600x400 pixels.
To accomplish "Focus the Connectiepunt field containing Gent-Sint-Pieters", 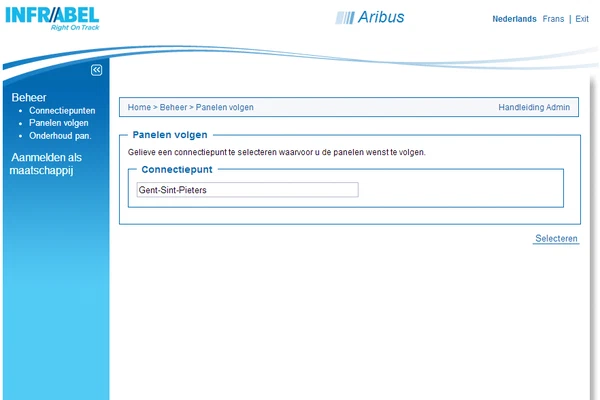I will [x=248, y=190].
